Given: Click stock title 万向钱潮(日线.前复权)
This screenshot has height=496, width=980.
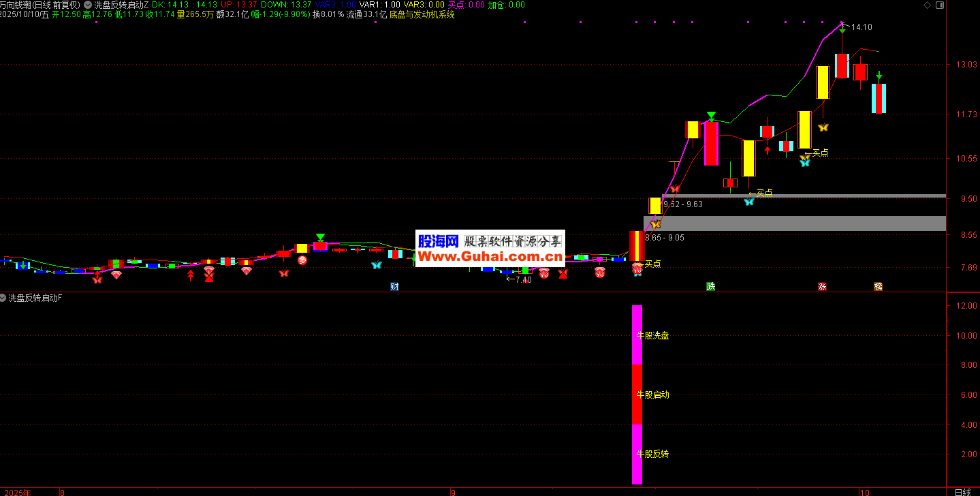Looking at the screenshot, I should pos(40,5).
